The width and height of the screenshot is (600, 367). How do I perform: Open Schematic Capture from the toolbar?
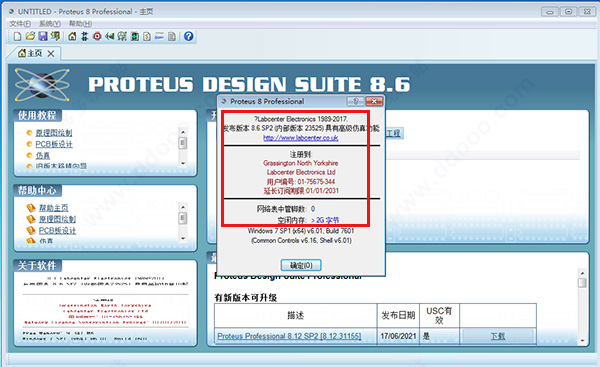[85, 36]
